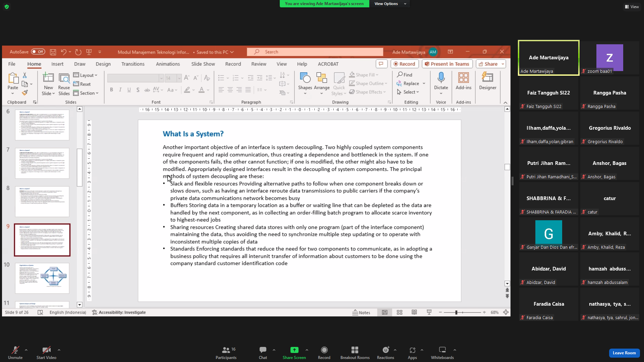Open the Slide Show tab

point(203,64)
